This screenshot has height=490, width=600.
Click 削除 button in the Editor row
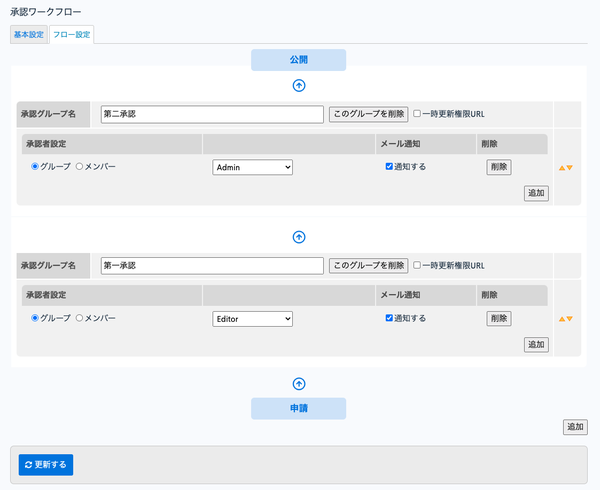click(499, 319)
